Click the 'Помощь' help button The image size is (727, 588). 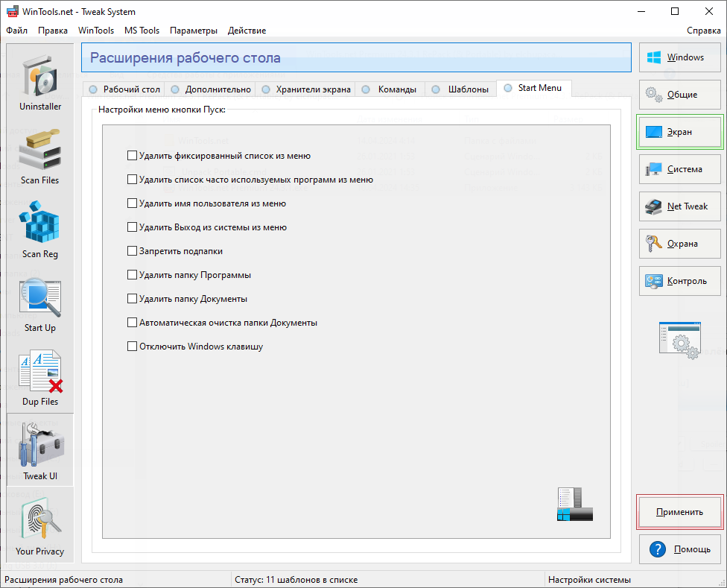point(680,549)
